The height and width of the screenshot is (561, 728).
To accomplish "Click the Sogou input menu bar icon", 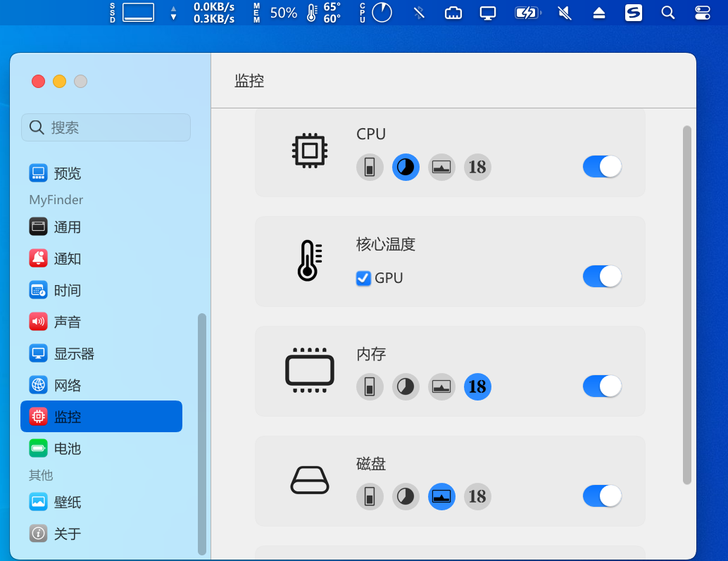I will [633, 13].
